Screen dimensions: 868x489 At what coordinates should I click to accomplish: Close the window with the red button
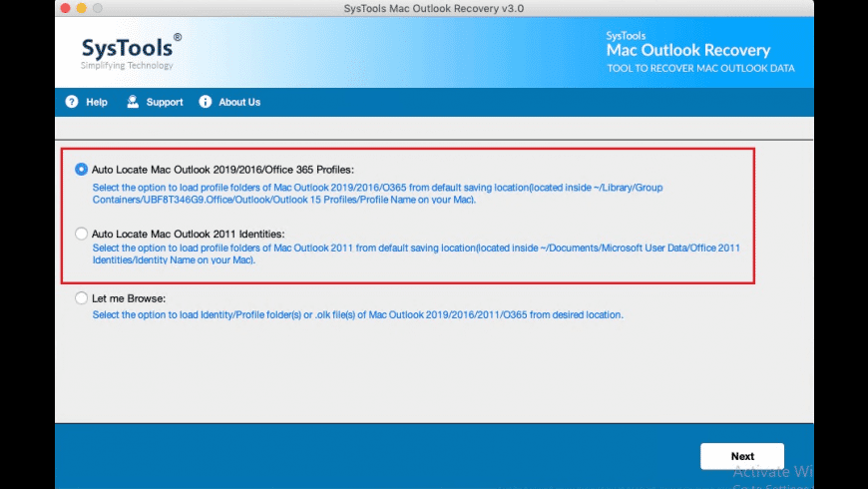(x=65, y=8)
